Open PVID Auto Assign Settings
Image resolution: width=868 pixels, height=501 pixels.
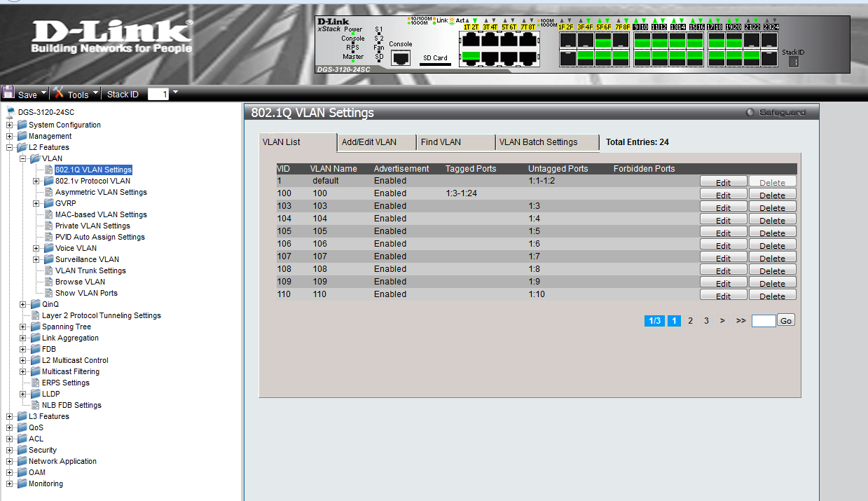point(100,237)
